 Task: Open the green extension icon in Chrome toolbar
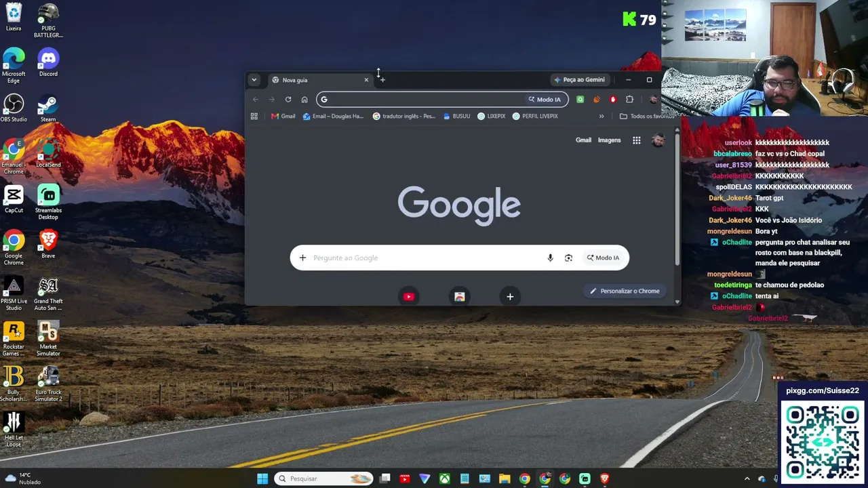pos(580,100)
